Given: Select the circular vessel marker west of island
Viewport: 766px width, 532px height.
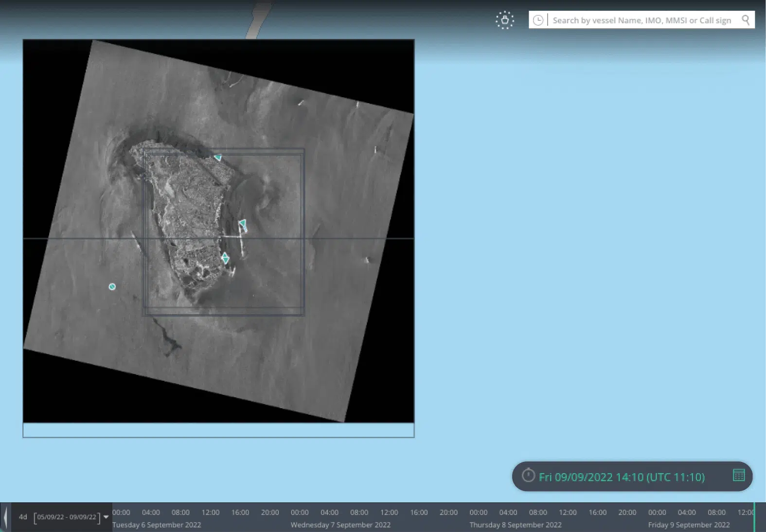Looking at the screenshot, I should pos(112,287).
